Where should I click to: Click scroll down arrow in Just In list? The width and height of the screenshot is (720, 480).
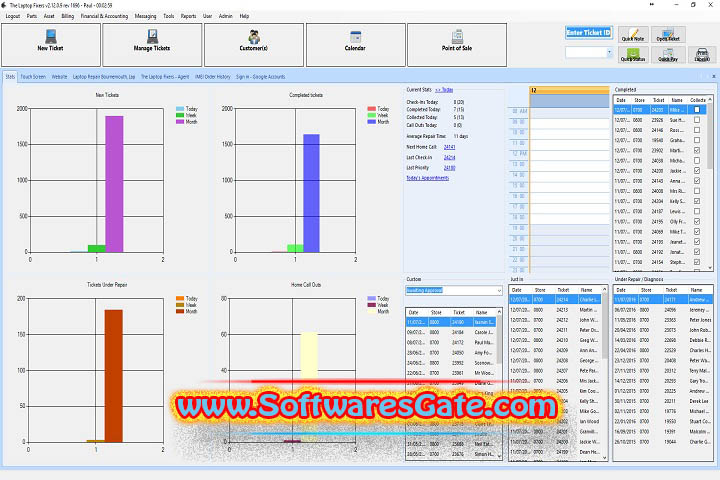[x=604, y=457]
